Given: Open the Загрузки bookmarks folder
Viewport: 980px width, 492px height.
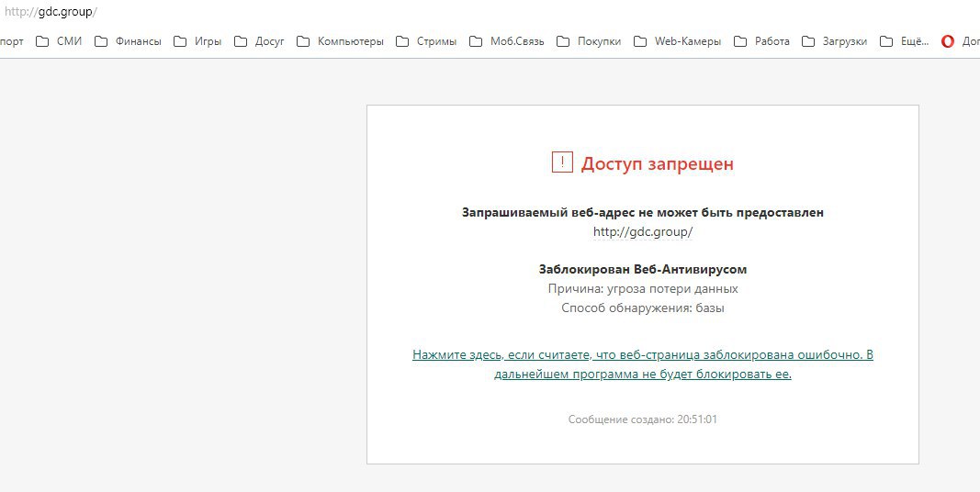Looking at the screenshot, I should click(834, 41).
